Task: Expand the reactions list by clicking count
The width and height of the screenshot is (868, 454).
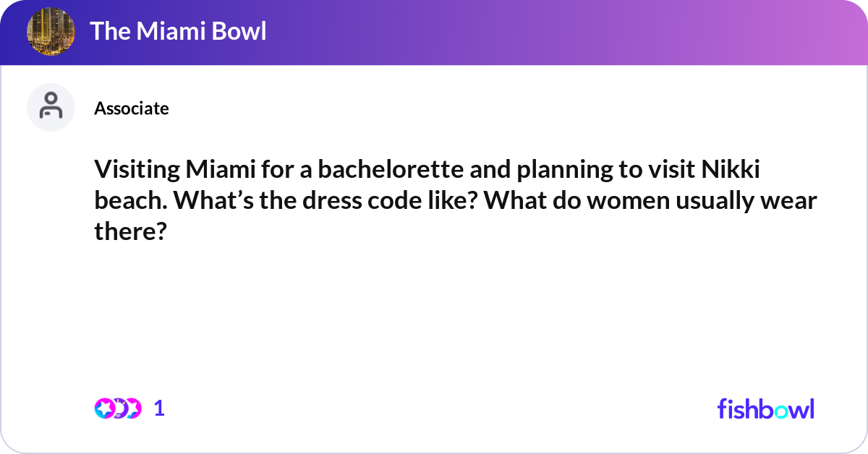Action: [x=158, y=408]
